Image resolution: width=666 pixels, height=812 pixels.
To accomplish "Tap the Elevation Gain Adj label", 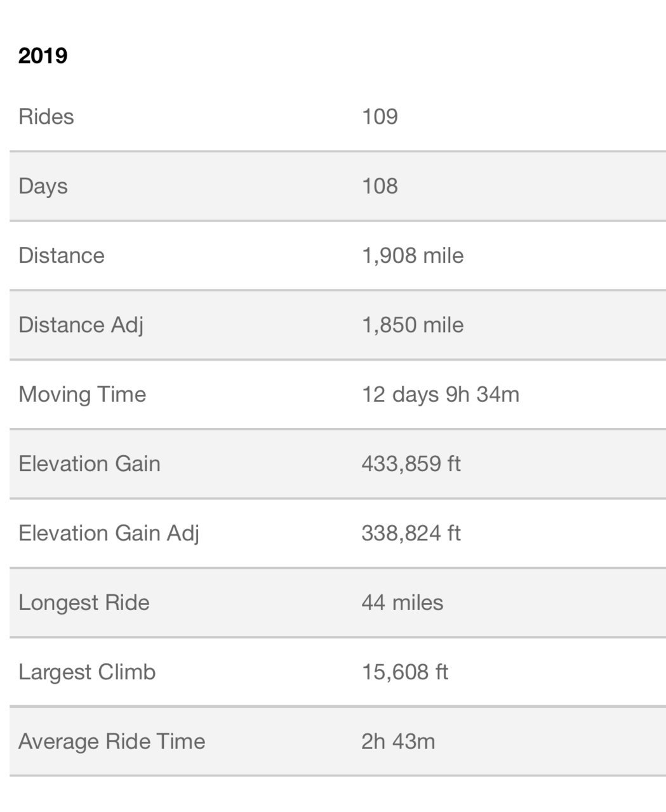I will (x=109, y=533).
